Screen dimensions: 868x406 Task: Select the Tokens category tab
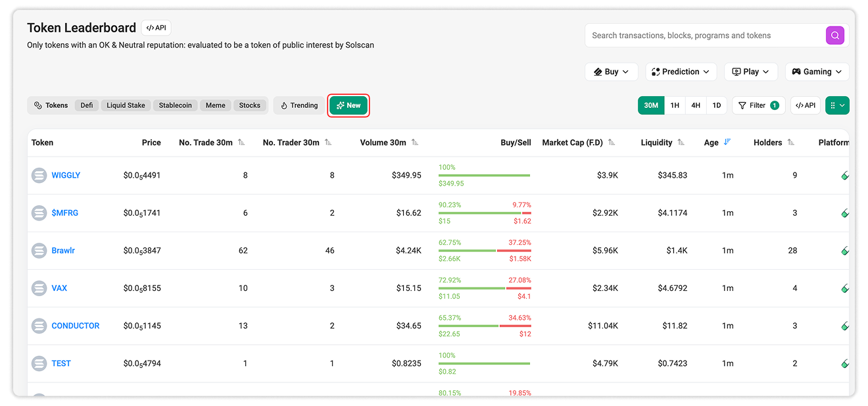pos(51,105)
